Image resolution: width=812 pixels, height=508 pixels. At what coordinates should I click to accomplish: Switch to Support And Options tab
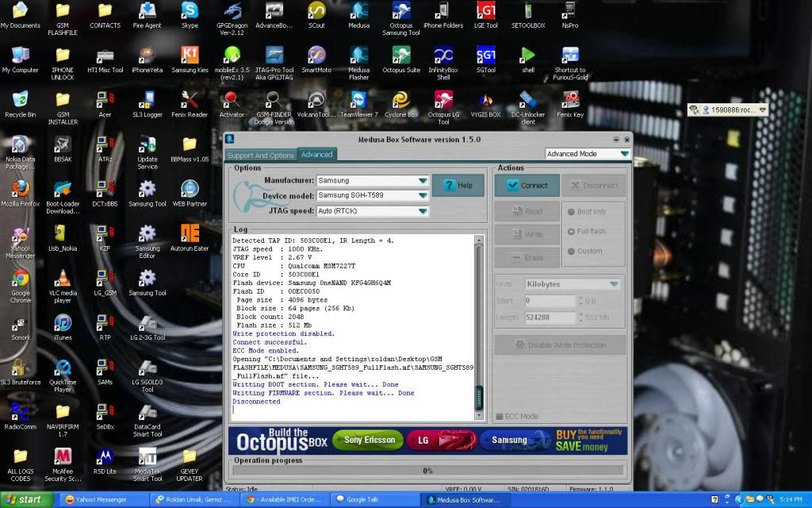(260, 155)
